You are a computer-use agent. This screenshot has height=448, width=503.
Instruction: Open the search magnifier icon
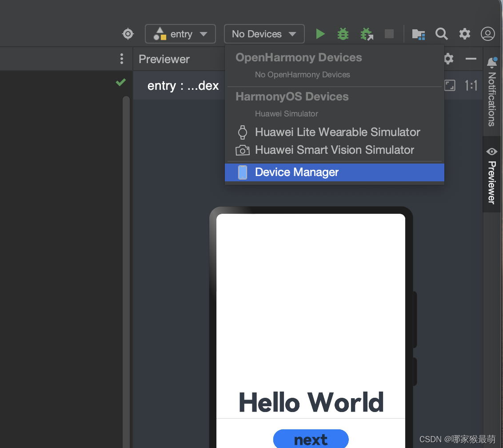coord(441,34)
